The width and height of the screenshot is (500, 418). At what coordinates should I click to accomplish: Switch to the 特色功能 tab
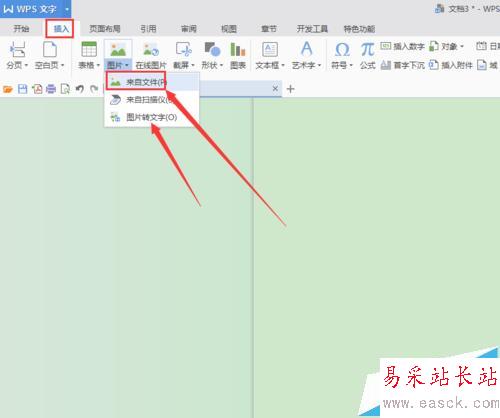[x=359, y=29]
